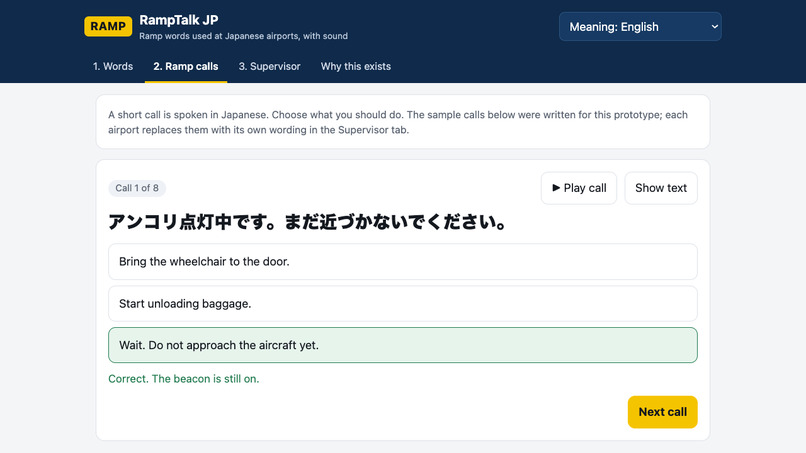Click the 'Call 1 of 8' badge
806x453 pixels.
tap(137, 188)
